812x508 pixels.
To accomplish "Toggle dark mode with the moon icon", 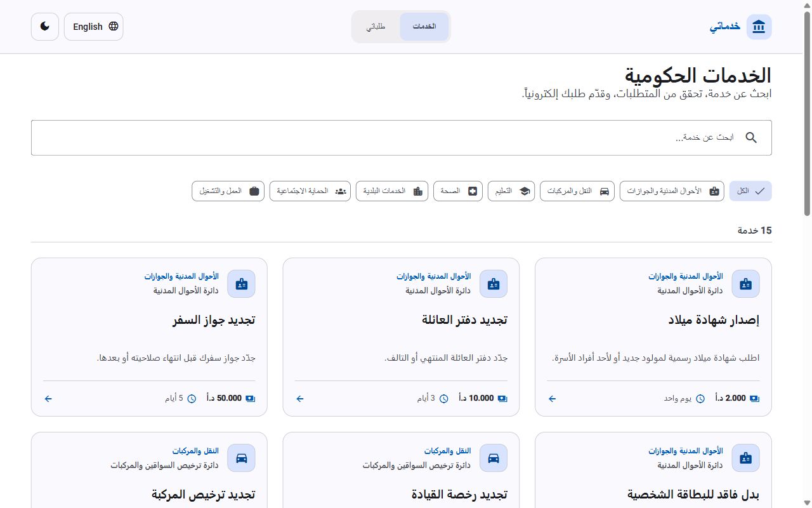I will coord(45,27).
